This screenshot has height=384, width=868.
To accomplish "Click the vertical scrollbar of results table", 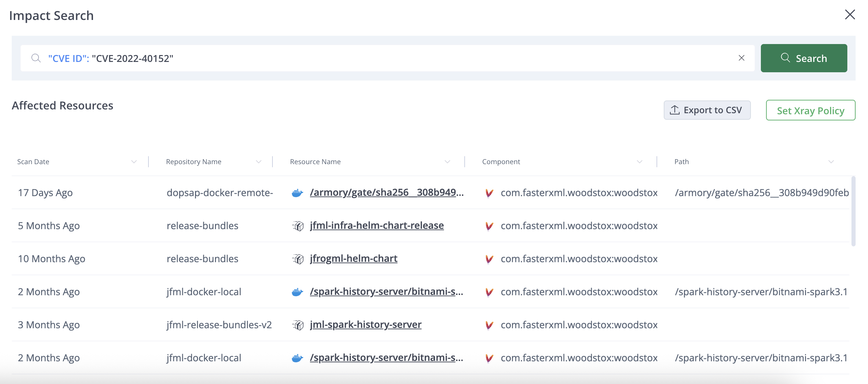I will (853, 212).
